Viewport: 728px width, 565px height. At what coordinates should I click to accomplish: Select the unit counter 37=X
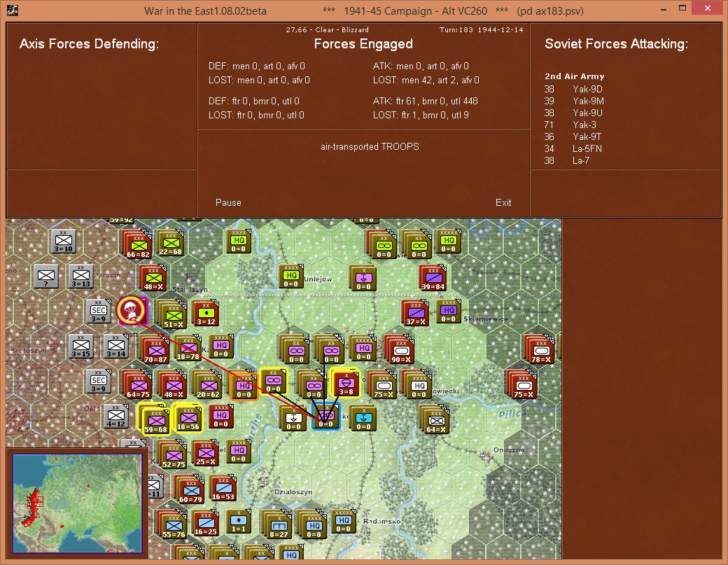click(x=416, y=313)
